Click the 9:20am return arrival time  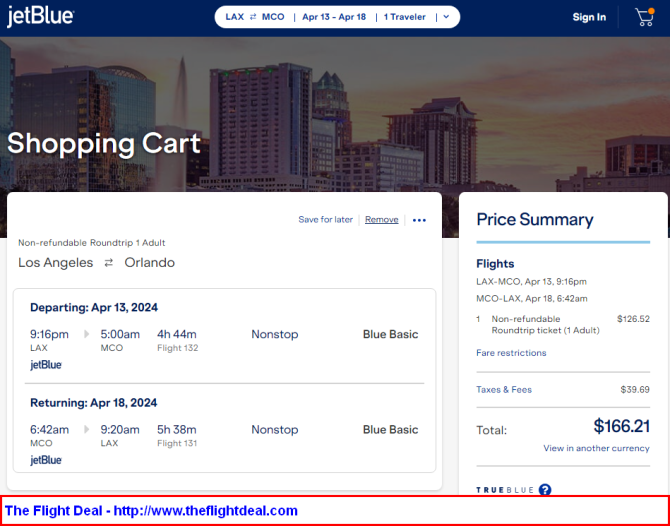tap(120, 429)
